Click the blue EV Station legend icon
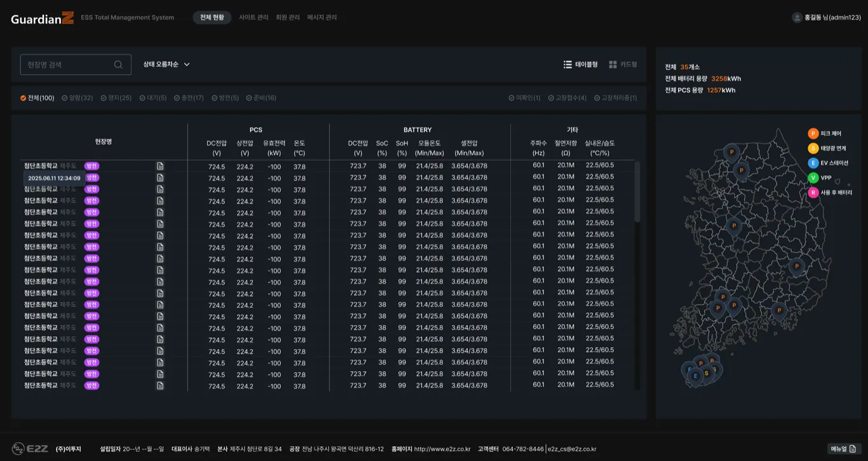 click(x=813, y=163)
